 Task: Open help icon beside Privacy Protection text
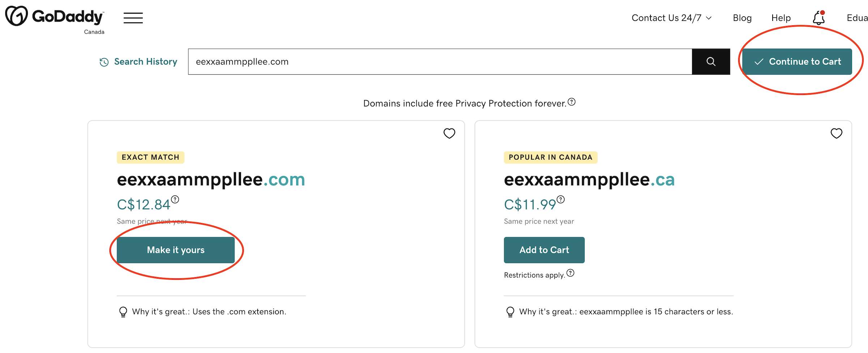click(x=571, y=102)
